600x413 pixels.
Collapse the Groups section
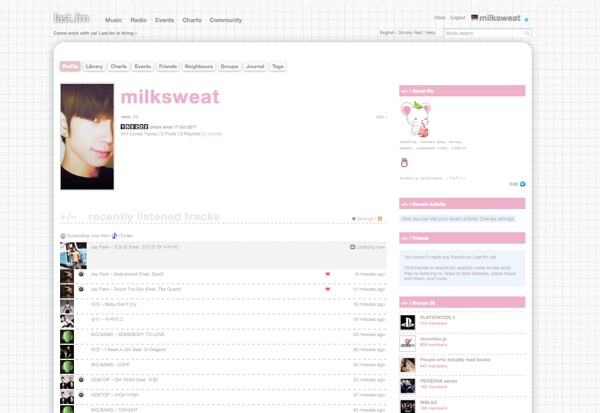[x=404, y=303]
